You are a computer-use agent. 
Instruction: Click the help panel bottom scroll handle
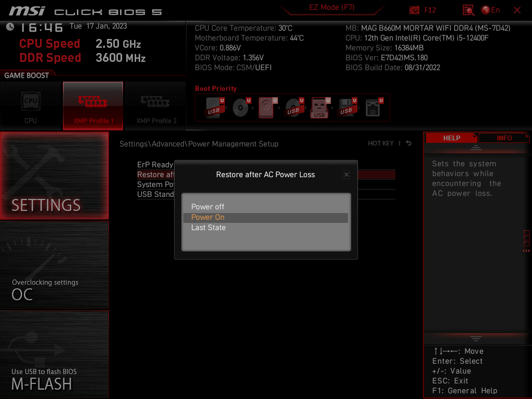click(476, 338)
